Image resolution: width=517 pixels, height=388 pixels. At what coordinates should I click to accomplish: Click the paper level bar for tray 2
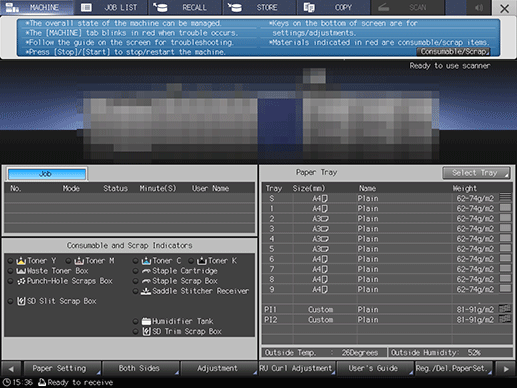506,218
